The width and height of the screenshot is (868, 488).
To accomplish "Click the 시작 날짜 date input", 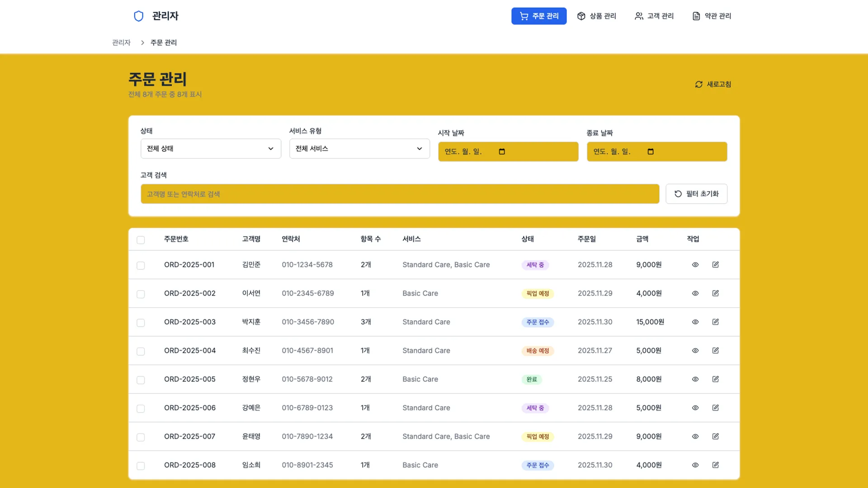I will tap(508, 152).
